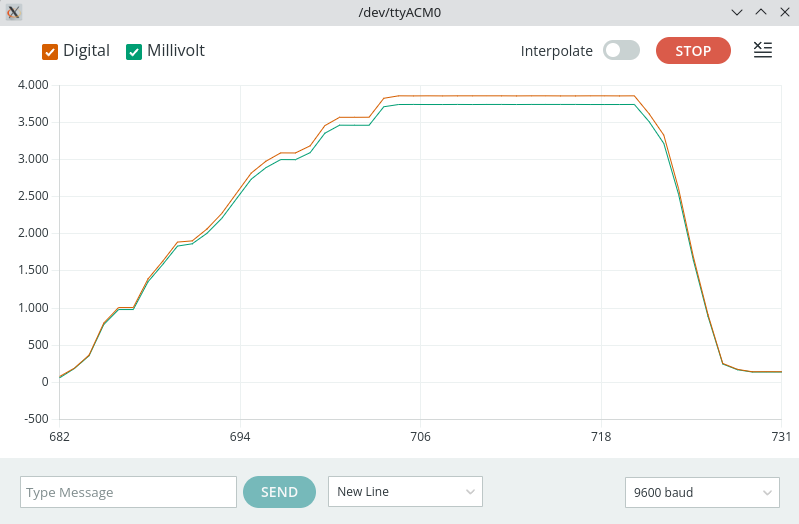799x524 pixels.
Task: Click the 4.000 Y-axis tick label
Action: coord(33,85)
